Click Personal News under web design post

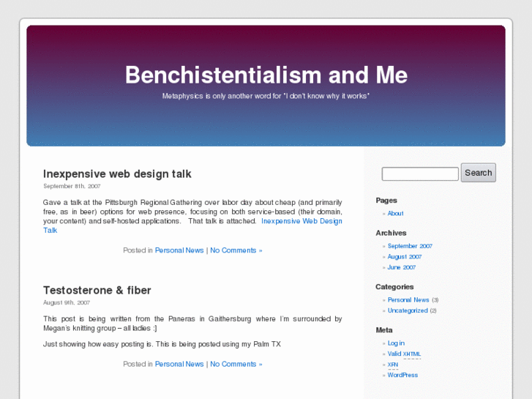[179, 250]
